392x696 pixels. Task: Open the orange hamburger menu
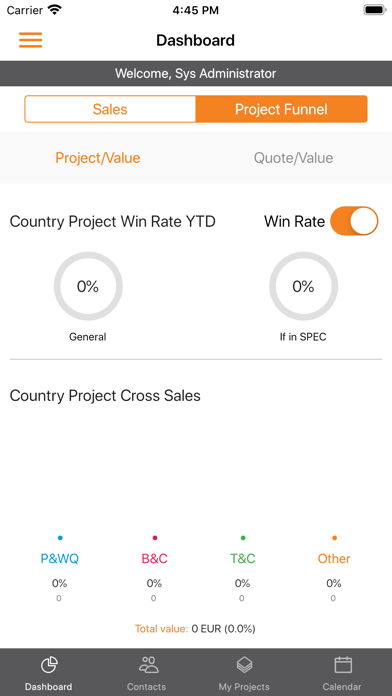(x=30, y=40)
